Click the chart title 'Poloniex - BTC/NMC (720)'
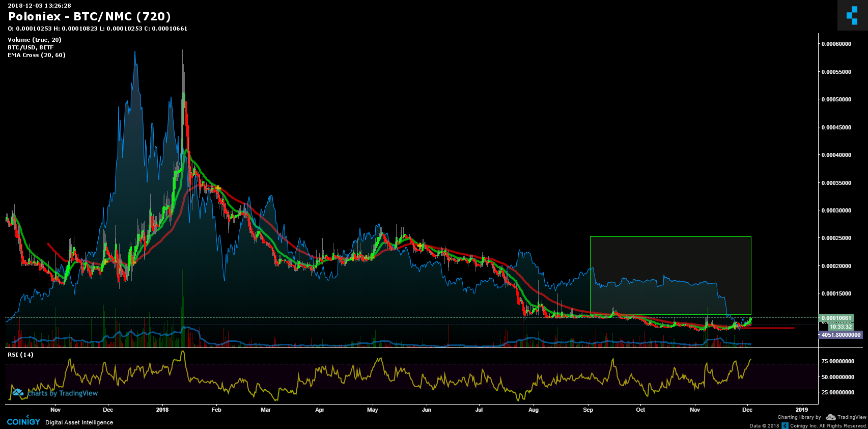 (90, 17)
